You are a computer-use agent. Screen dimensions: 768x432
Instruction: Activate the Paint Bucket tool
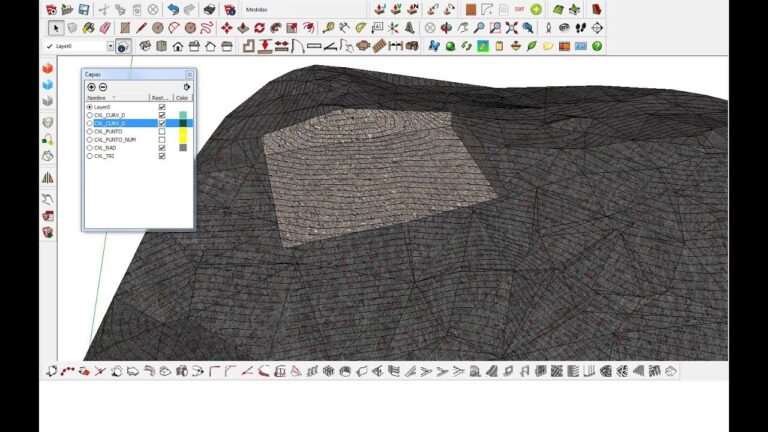click(90, 28)
